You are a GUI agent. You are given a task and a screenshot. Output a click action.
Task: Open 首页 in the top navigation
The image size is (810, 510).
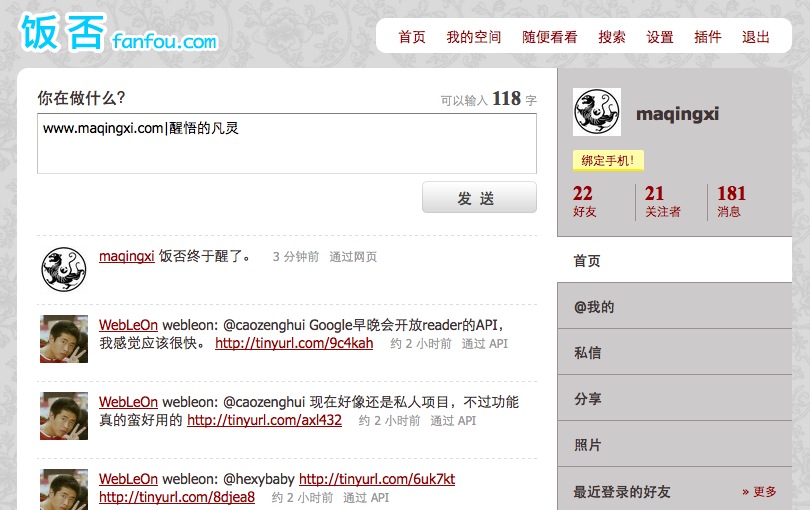412,37
